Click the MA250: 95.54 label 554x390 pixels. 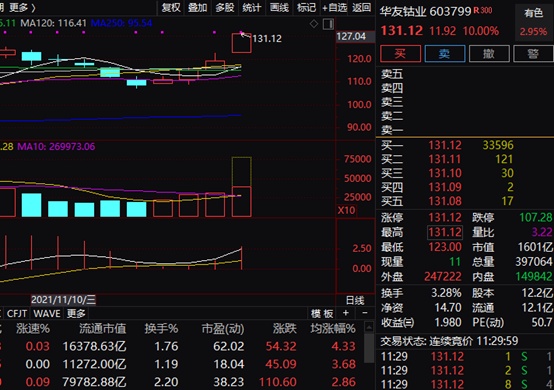click(x=122, y=23)
